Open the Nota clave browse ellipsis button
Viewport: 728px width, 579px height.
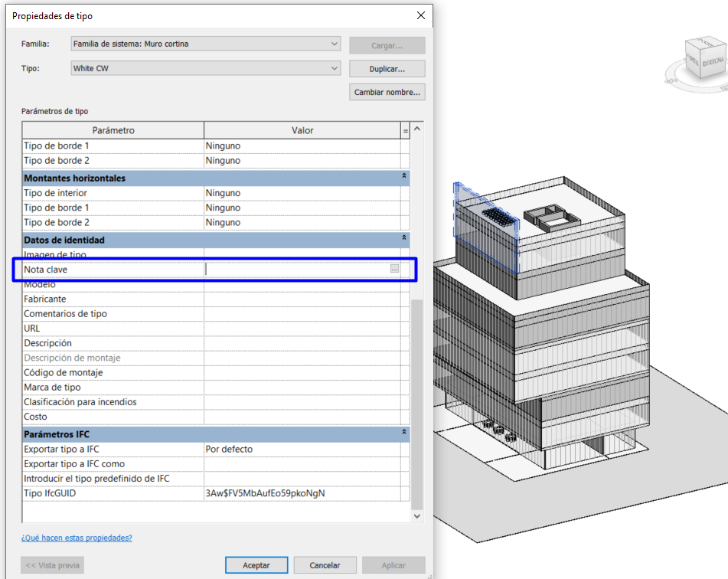tap(395, 269)
